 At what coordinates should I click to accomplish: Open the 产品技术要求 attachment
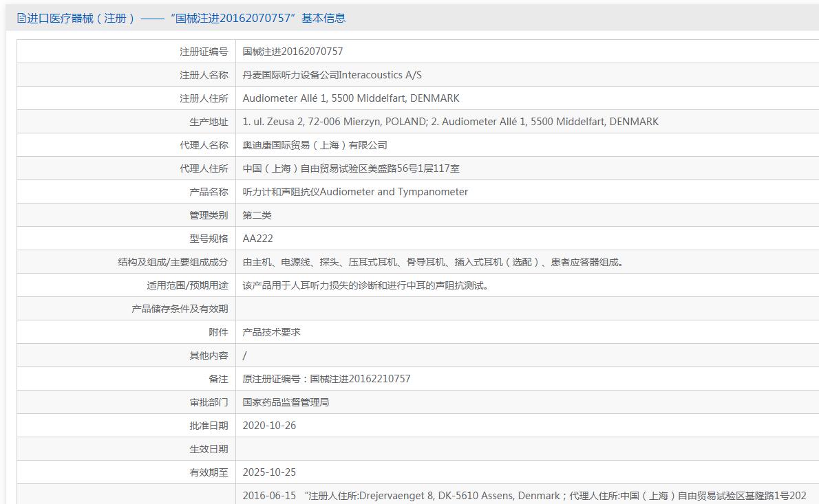tap(271, 332)
